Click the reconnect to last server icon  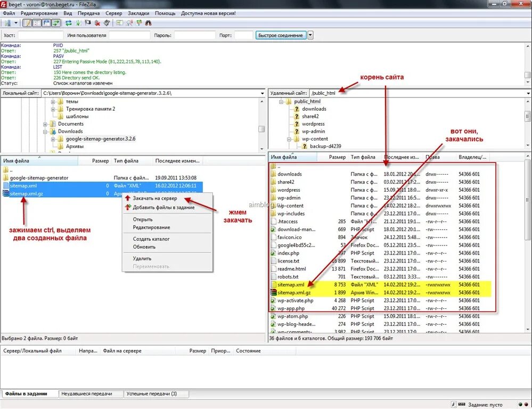107,23
